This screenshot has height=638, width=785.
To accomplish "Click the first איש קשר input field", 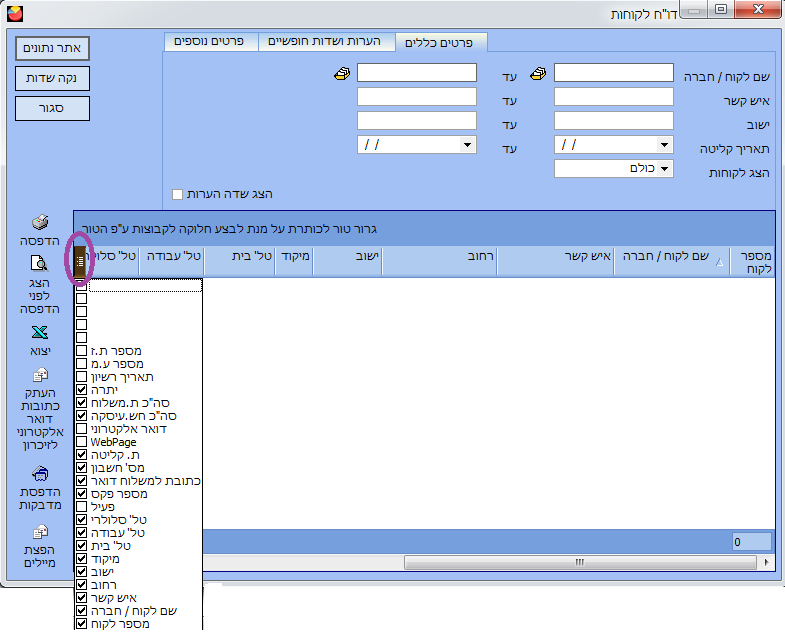I will click(x=613, y=97).
